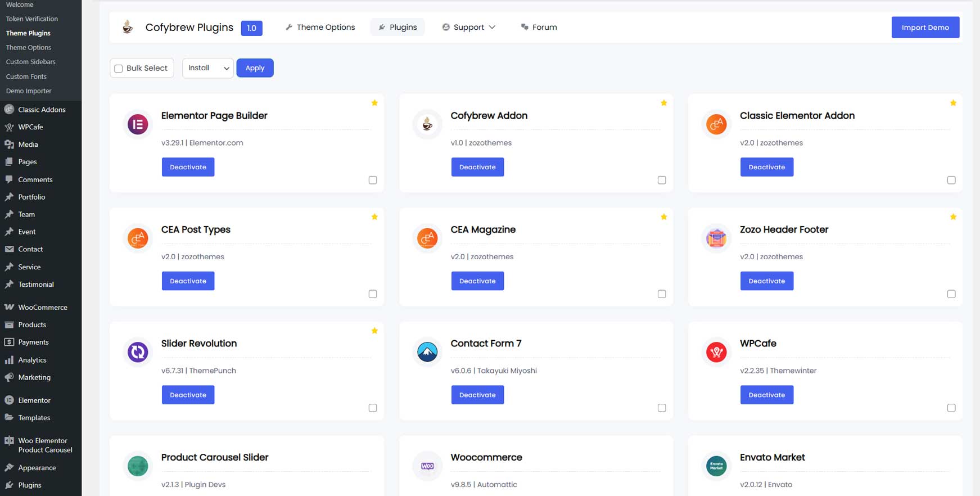The height and width of the screenshot is (496, 980).
Task: Deactivate the Cofybrew Addon plugin
Action: 477,167
